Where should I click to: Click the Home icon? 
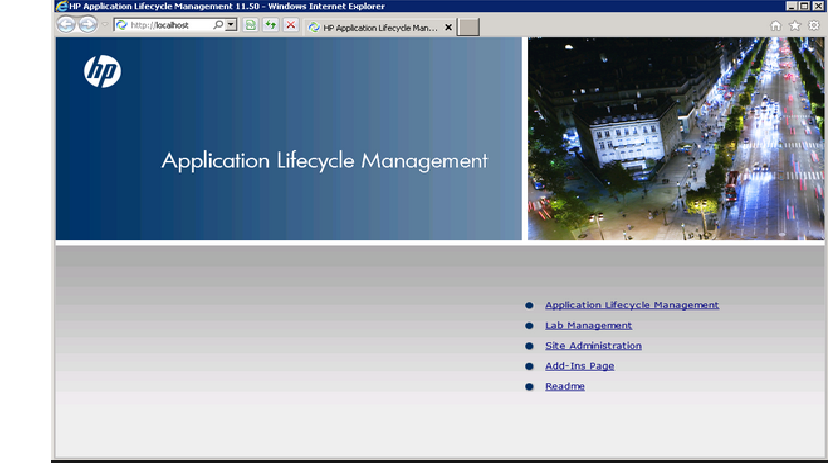(x=775, y=26)
